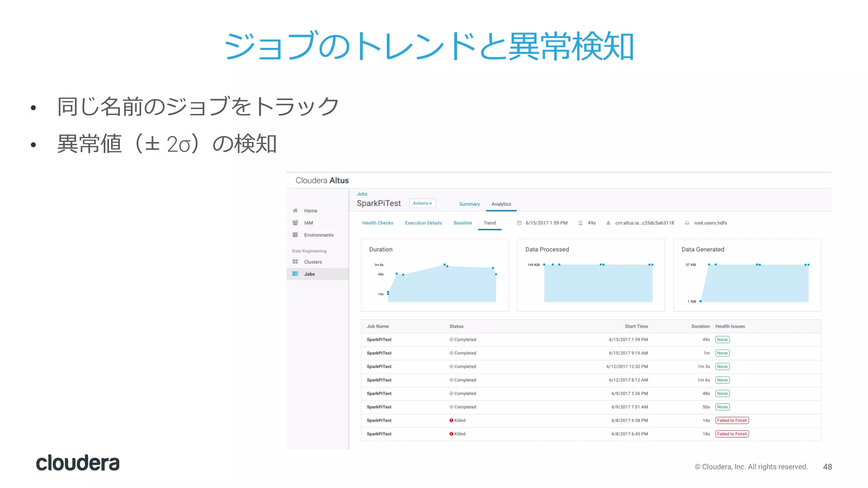Click the Job Name column header
The width and height of the screenshot is (868, 488).
tap(378, 327)
